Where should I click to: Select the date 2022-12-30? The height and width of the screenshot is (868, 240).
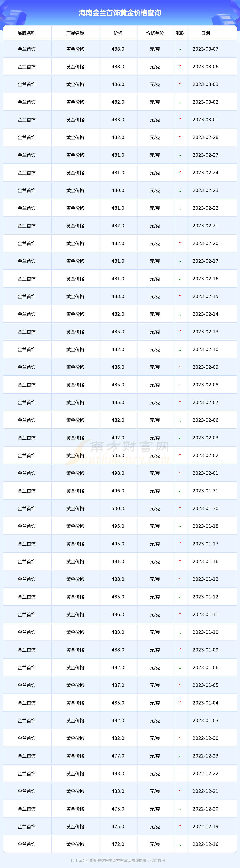[205, 738]
